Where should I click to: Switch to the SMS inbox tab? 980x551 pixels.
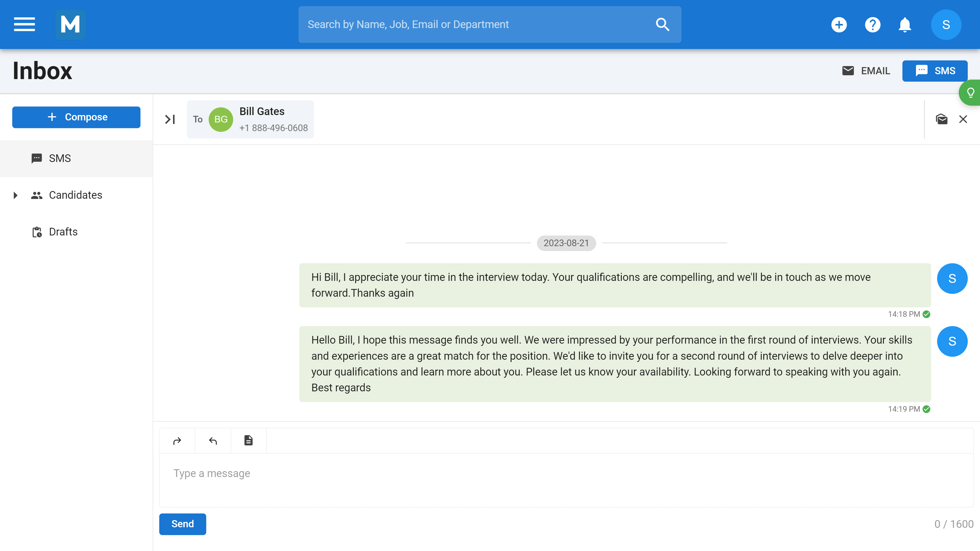[935, 71]
